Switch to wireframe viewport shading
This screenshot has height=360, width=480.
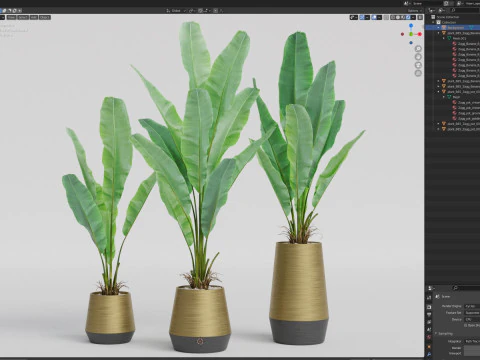tap(393, 17)
